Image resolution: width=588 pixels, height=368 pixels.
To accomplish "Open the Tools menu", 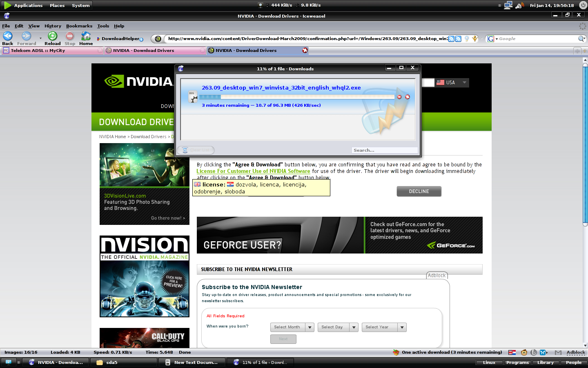I will pyautogui.click(x=103, y=26).
